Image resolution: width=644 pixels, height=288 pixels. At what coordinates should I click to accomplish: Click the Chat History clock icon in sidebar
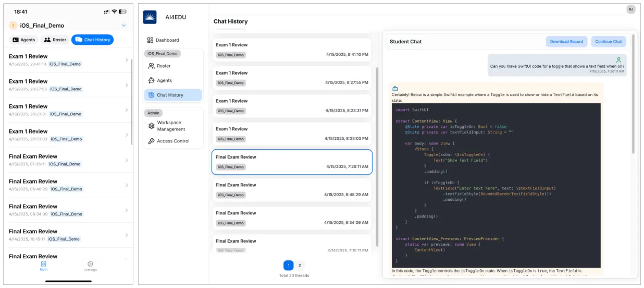tap(152, 95)
